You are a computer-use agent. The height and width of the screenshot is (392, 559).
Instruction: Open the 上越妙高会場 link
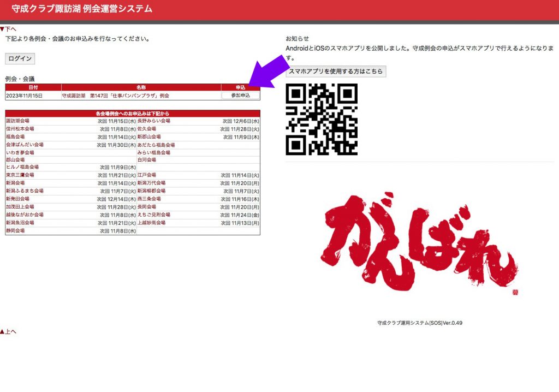tap(152, 223)
